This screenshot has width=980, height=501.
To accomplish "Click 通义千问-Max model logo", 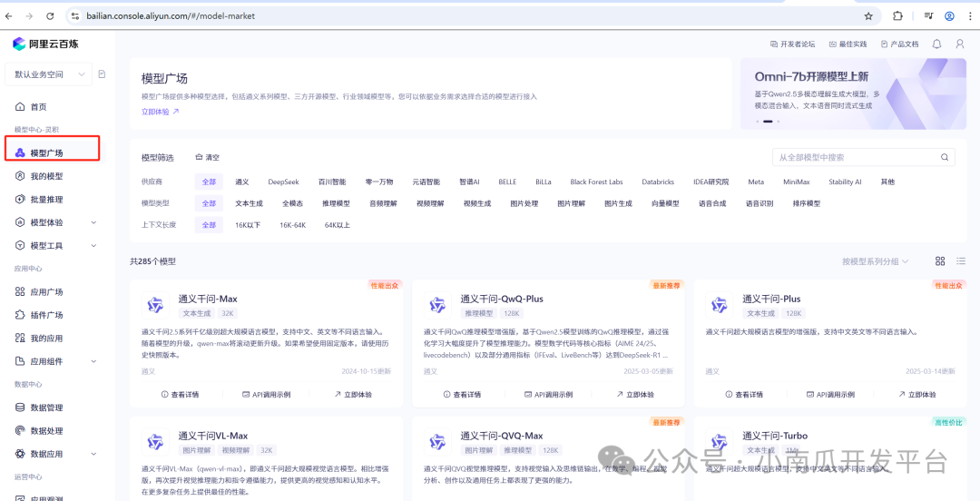I will point(156,305).
